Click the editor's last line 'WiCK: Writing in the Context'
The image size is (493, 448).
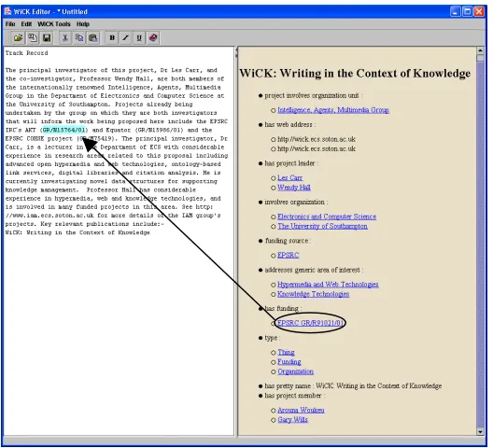(77, 232)
